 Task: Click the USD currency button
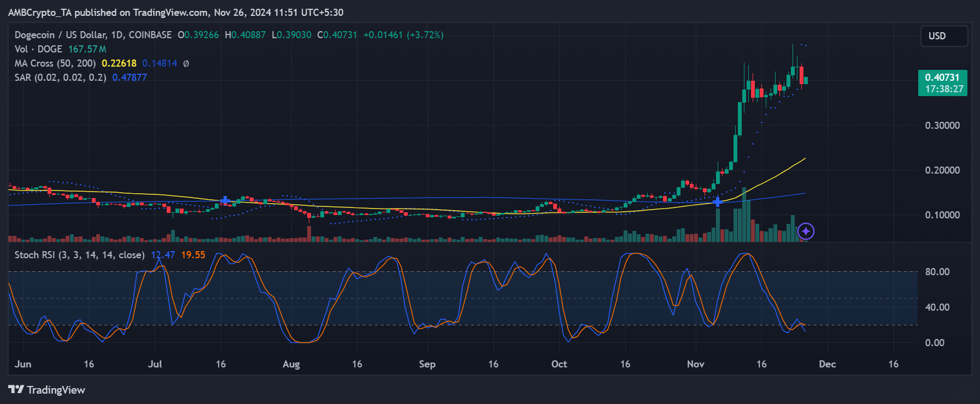pos(944,36)
